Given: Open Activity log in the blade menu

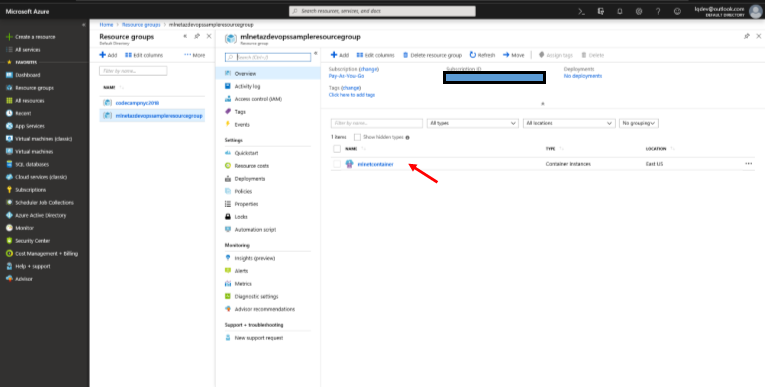Looking at the screenshot, I should (x=247, y=86).
